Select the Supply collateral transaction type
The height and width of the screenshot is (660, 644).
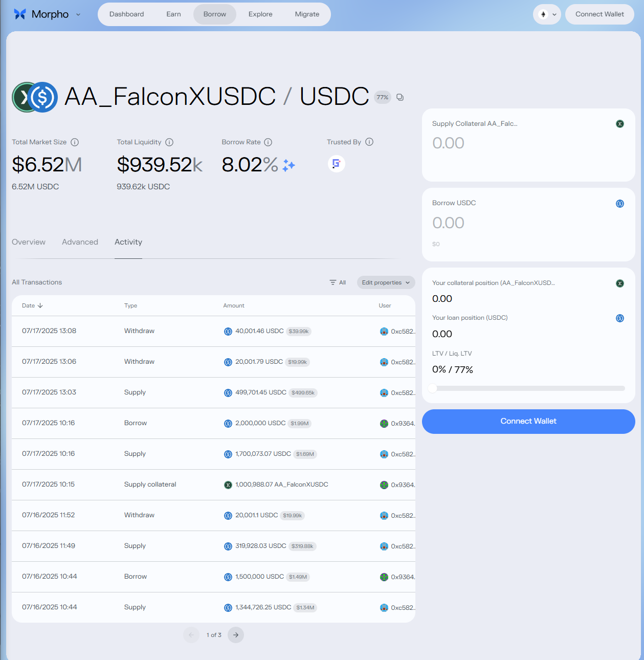(150, 485)
